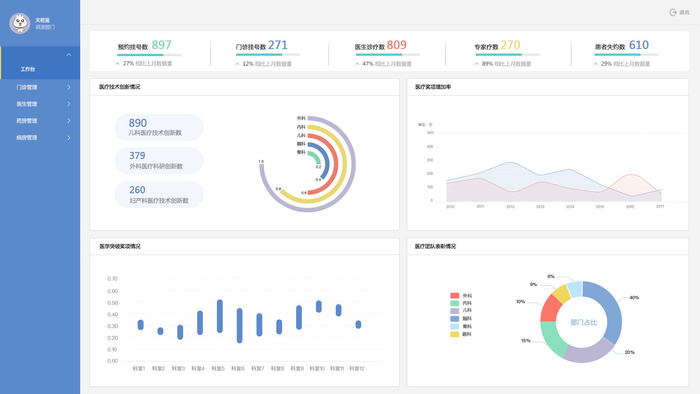The height and width of the screenshot is (394, 700).
Task: Click the up-arrow trend icon beside 89%
Action: pyautogui.click(x=477, y=64)
